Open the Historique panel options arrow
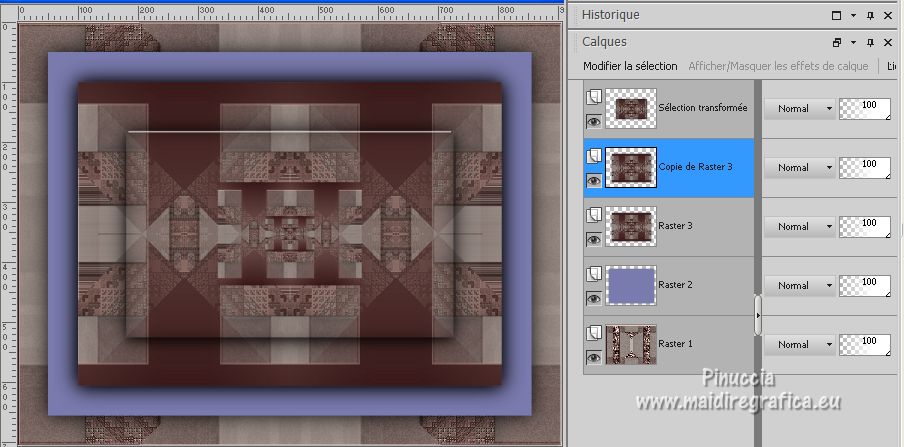The image size is (904, 447). [853, 16]
